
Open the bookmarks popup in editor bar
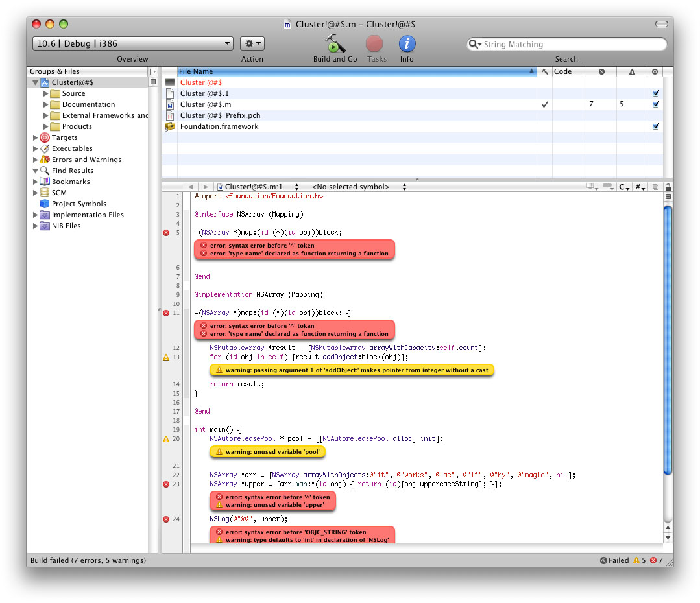[x=592, y=187]
